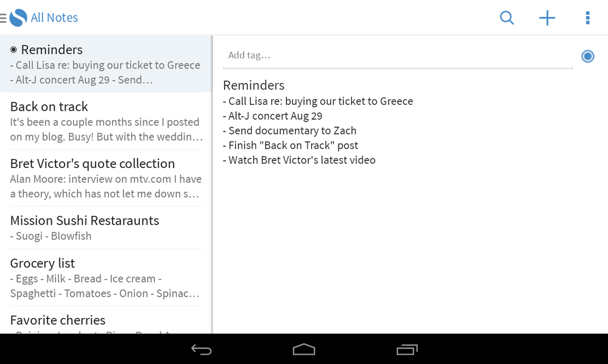Open Bret Victor's quote collection note
Image resolution: width=608 pixels, height=364 pixels.
(x=106, y=176)
